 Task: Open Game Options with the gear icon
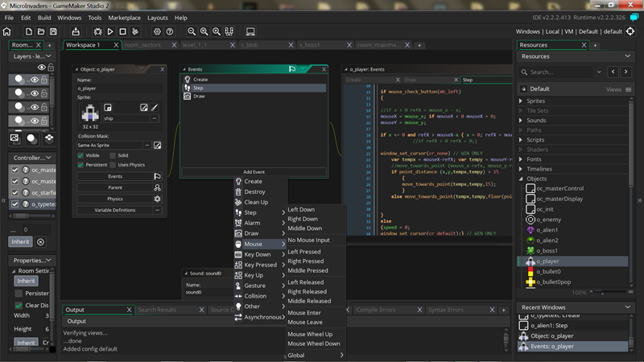[158, 31]
